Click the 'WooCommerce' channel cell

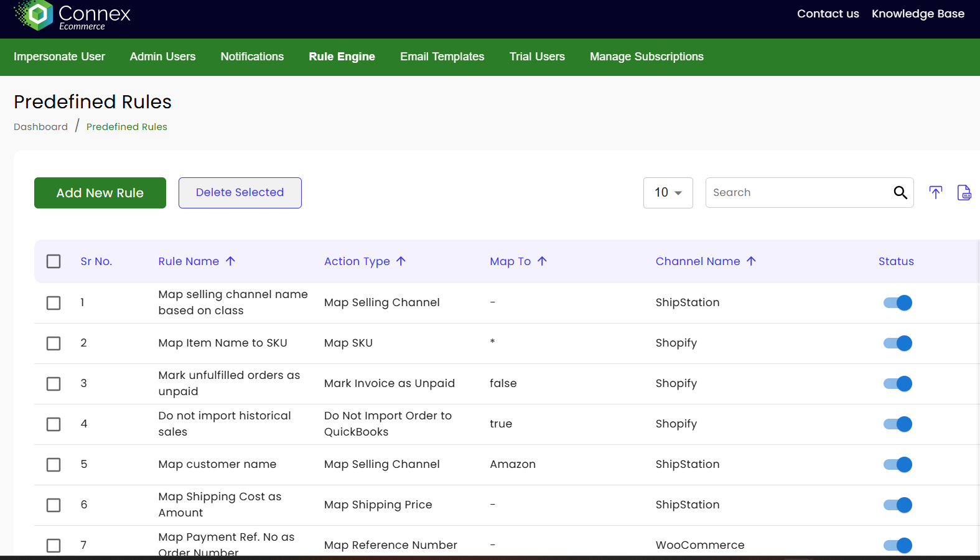coord(700,545)
